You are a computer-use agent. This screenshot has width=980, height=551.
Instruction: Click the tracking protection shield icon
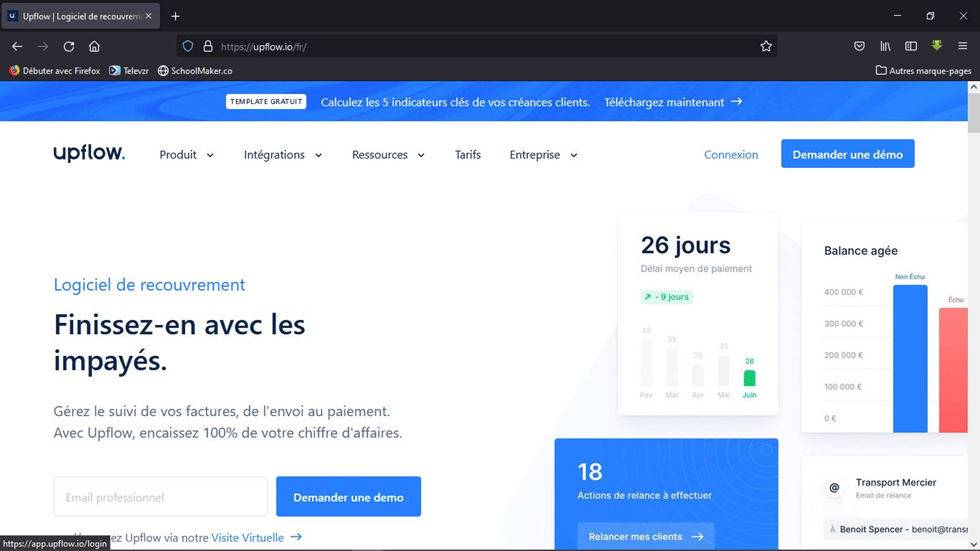[188, 47]
